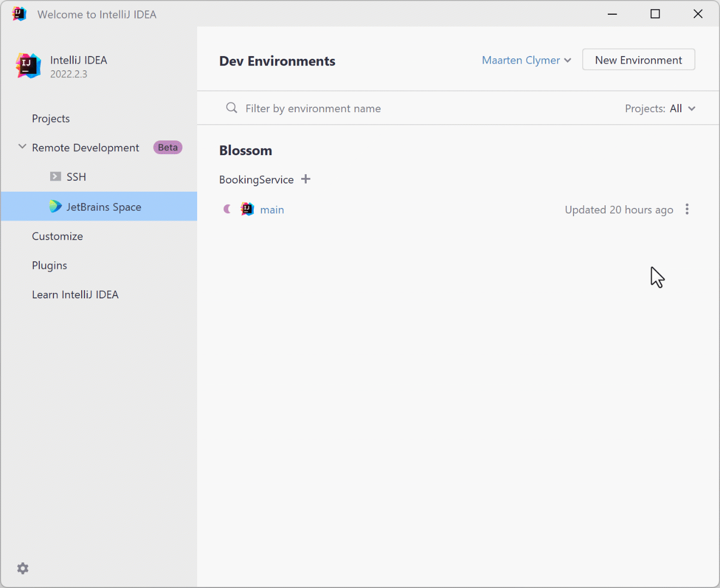Open the three-dot menu for main environment
Image resolution: width=720 pixels, height=588 pixels.
[687, 210]
